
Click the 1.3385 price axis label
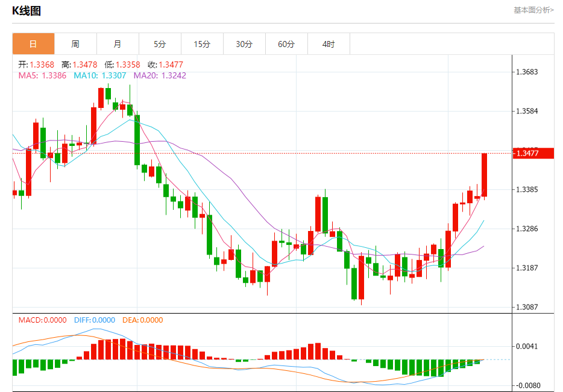coord(527,189)
